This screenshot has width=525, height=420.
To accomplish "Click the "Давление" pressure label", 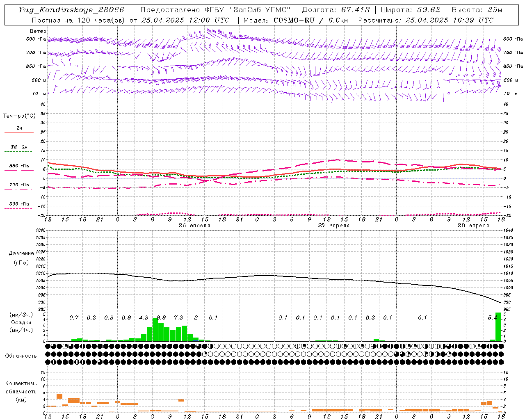I will click(x=21, y=253).
